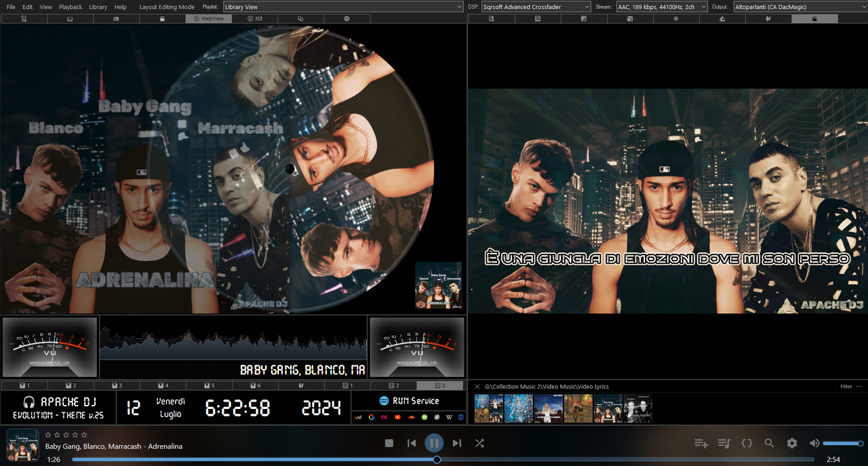Toggle Layout Editing Mode
Image resolution: width=868 pixels, height=466 pixels.
[x=167, y=7]
